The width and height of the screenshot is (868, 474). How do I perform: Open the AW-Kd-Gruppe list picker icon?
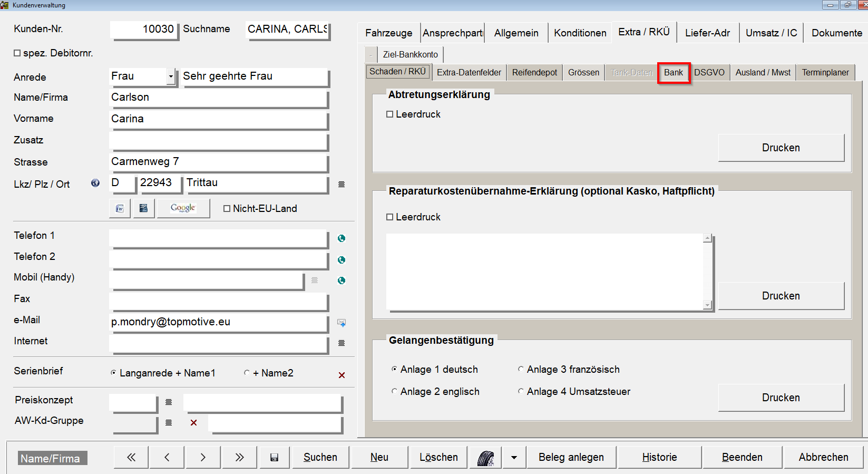tap(169, 422)
